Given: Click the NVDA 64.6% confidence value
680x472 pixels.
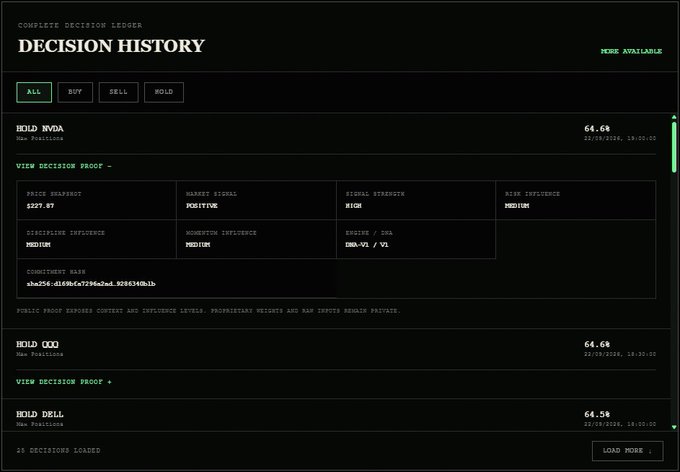Looking at the screenshot, I should tap(597, 128).
